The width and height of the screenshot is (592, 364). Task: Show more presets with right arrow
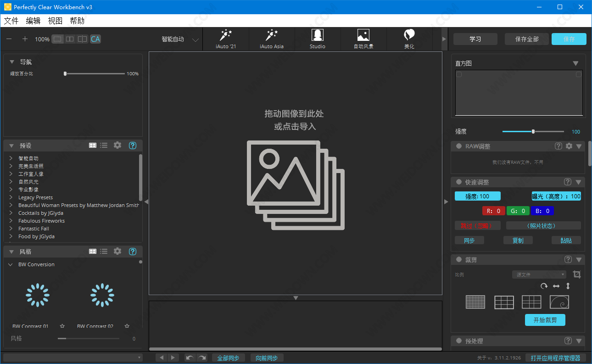444,39
